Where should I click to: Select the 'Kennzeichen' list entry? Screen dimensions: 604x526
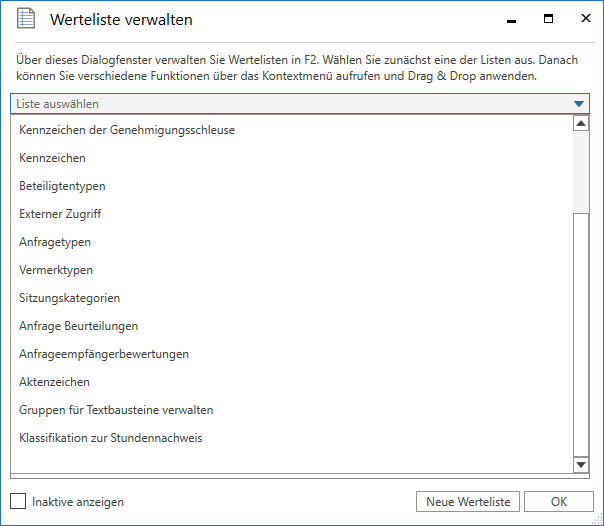pyautogui.click(x=52, y=158)
